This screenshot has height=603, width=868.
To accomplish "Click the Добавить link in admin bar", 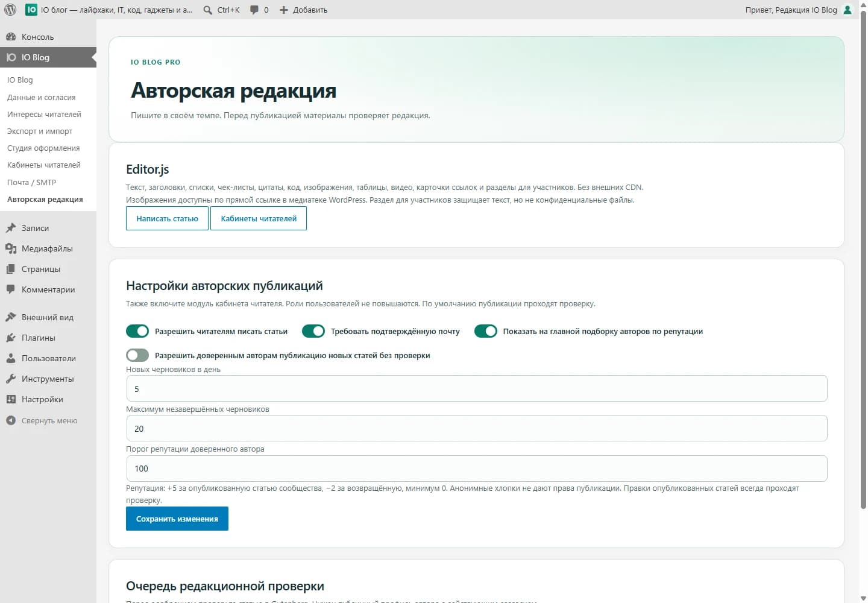I will (310, 10).
